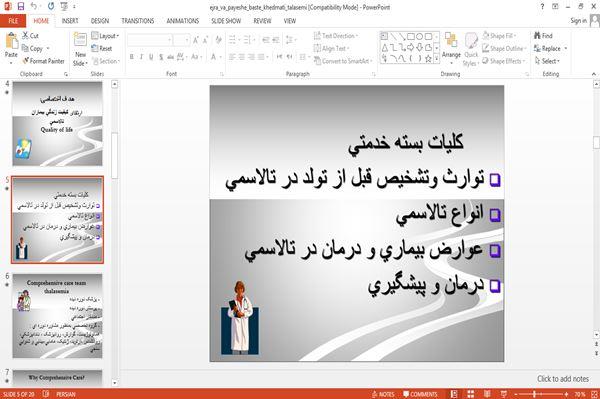Activate the Format Painter

tap(43, 61)
